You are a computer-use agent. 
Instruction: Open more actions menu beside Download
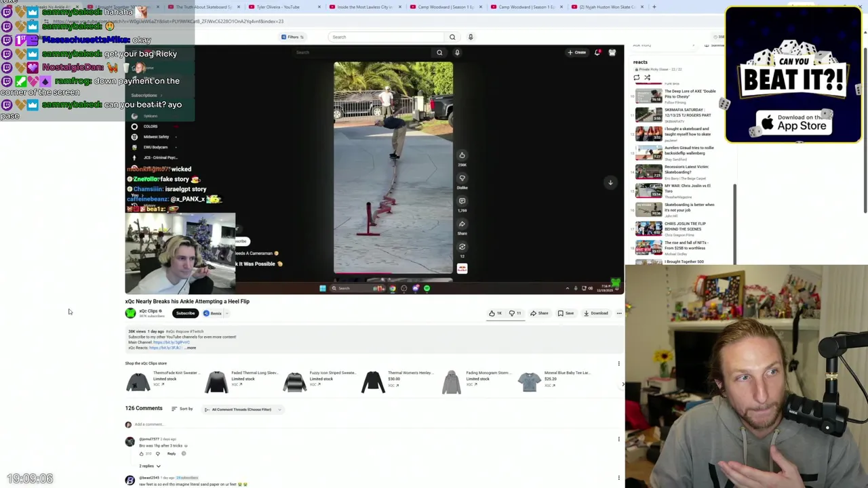[x=619, y=313]
